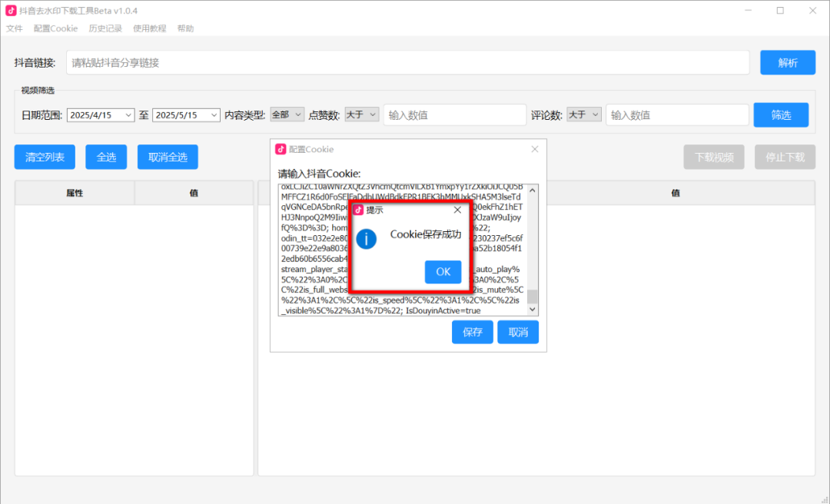Open the 使用教程 menu
The width and height of the screenshot is (830, 504).
point(150,28)
